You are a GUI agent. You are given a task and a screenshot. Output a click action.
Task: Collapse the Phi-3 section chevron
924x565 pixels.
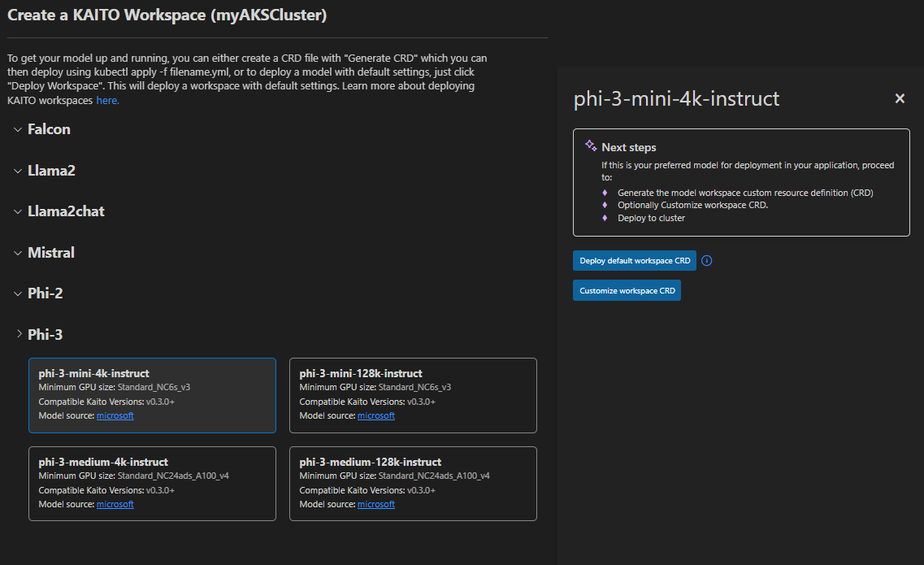[x=19, y=334]
